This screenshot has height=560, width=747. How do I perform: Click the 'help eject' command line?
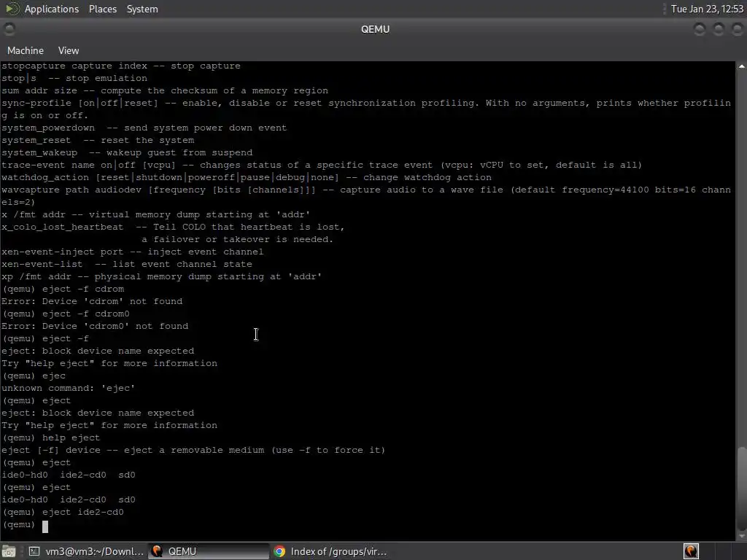(x=51, y=438)
